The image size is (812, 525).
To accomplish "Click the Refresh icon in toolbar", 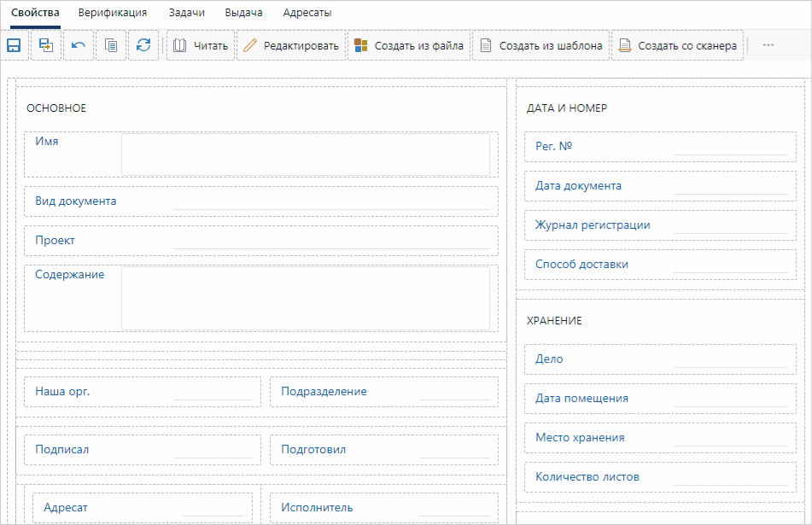I will tap(143, 46).
